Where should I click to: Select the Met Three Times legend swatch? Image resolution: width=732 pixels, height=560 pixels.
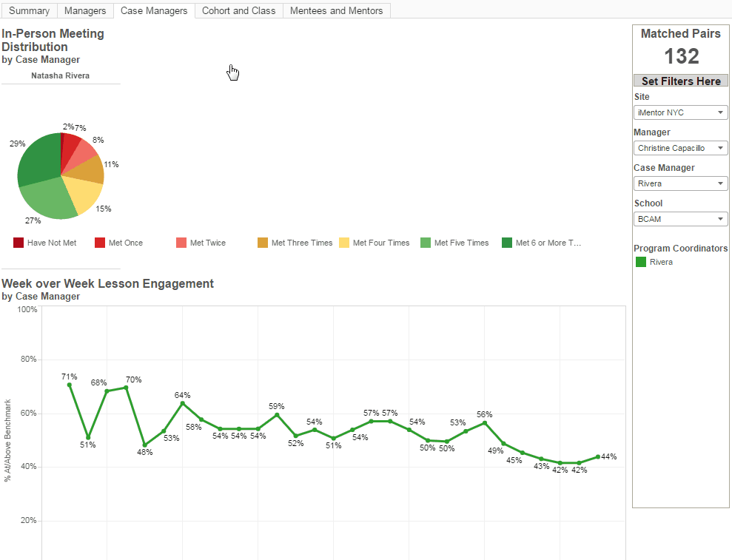(263, 243)
